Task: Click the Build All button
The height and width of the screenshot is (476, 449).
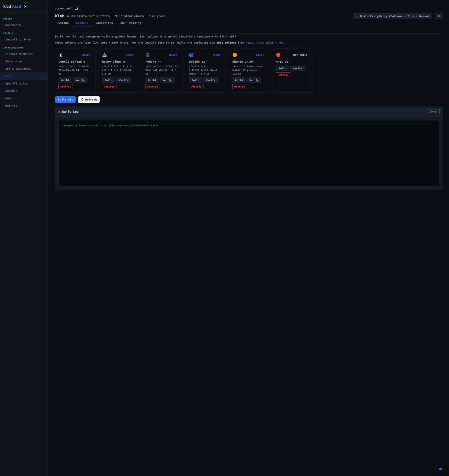Action: click(65, 100)
